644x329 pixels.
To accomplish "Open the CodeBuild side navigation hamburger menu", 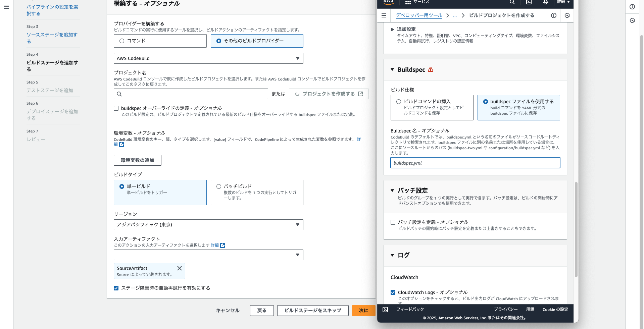I will click(x=384, y=15).
